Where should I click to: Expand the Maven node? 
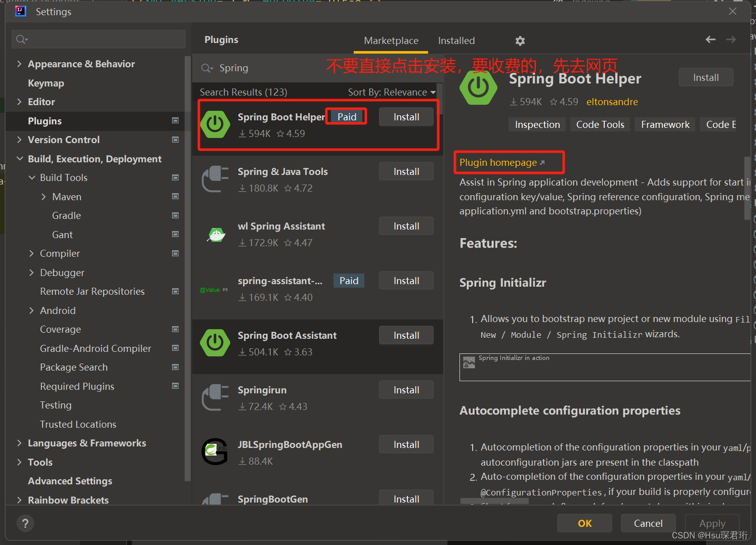pyautogui.click(x=44, y=197)
